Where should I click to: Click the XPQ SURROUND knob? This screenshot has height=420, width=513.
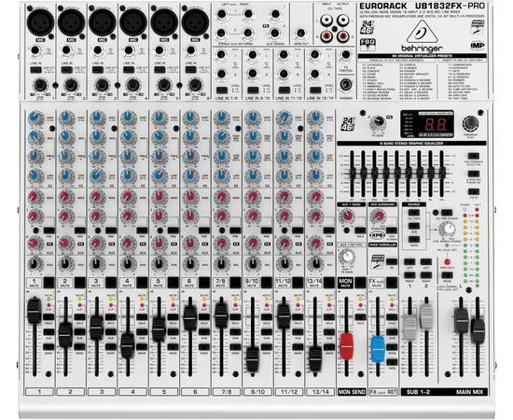378,216
